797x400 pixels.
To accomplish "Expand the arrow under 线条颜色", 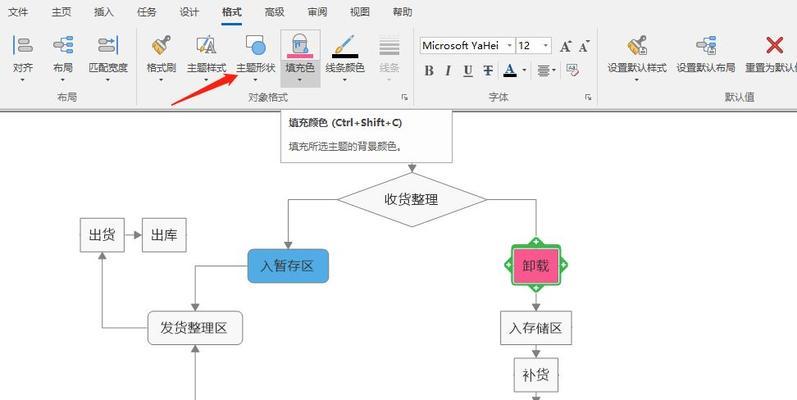I will 345,80.
